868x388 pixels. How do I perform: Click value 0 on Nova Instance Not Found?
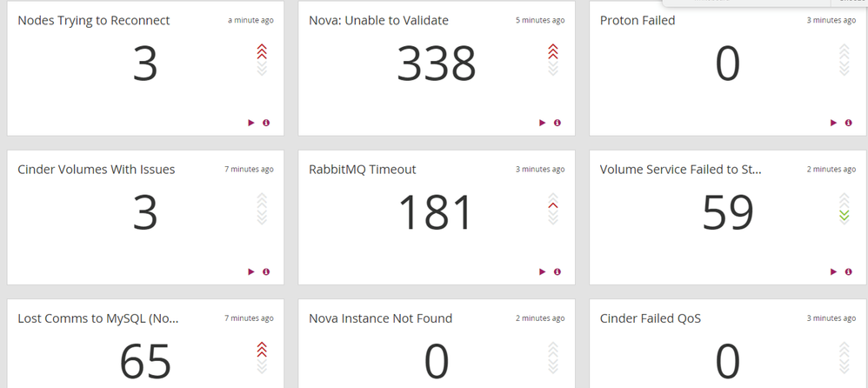437,361
